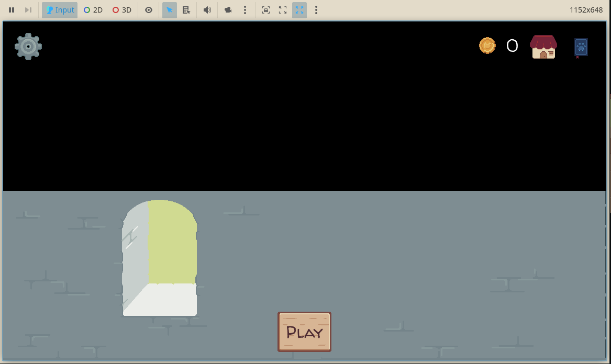Image resolution: width=611 pixels, height=364 pixels.
Task: Open the selection visibility eye menu
Action: click(x=149, y=10)
